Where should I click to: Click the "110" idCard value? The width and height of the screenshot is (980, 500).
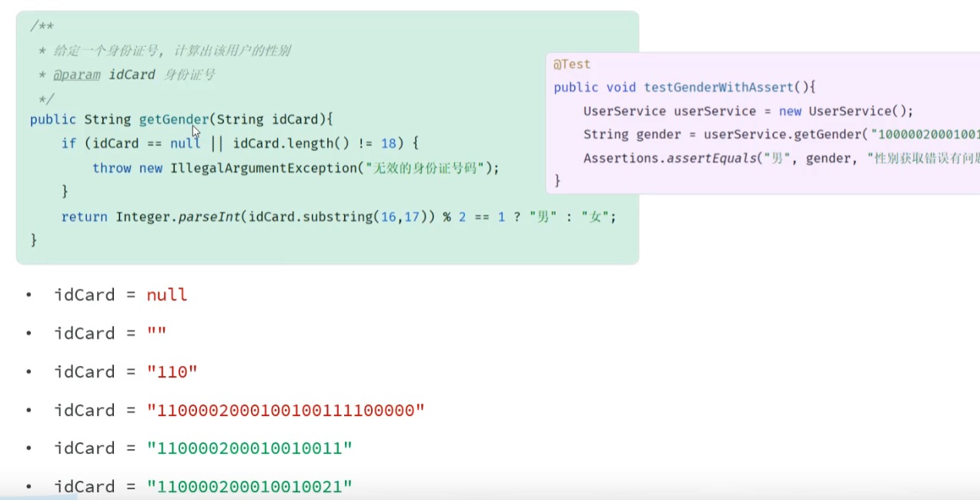[172, 372]
